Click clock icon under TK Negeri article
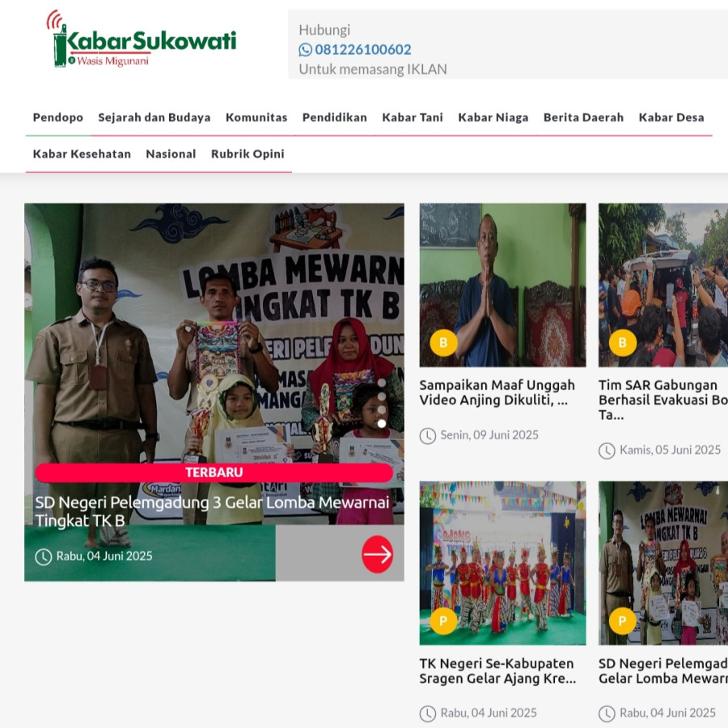This screenshot has width=728, height=728. pyautogui.click(x=428, y=713)
